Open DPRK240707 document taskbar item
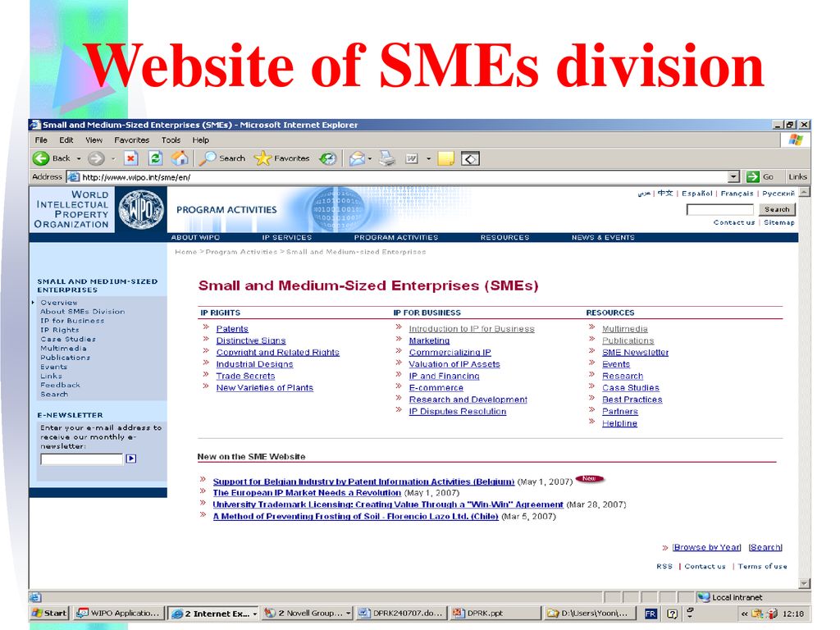The height and width of the screenshot is (630, 840). coord(402,614)
